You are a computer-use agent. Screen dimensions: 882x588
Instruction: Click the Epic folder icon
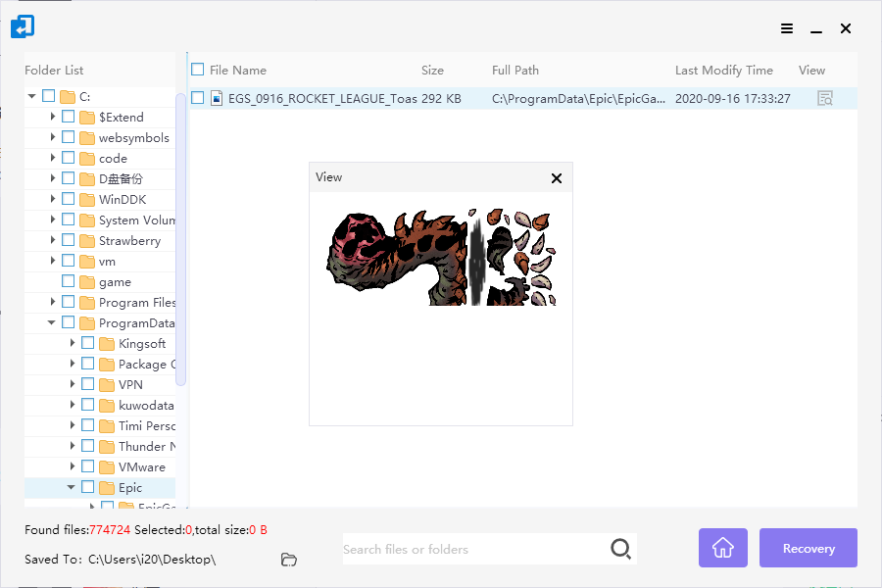107,488
